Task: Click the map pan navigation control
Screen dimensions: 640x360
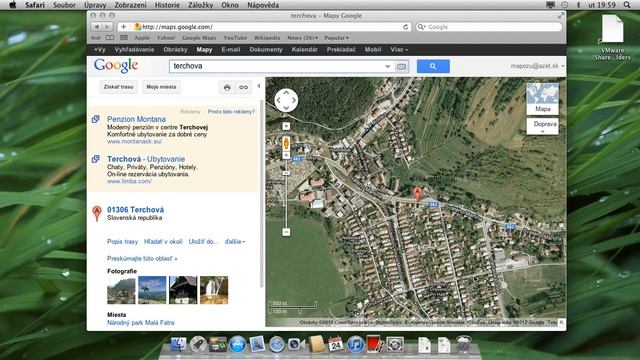Action: 286,100
